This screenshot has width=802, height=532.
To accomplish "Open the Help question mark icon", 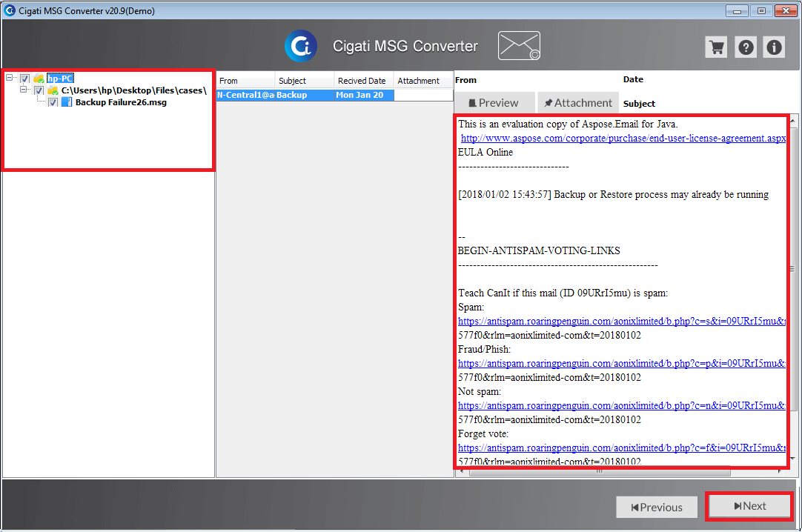I will pyautogui.click(x=746, y=47).
